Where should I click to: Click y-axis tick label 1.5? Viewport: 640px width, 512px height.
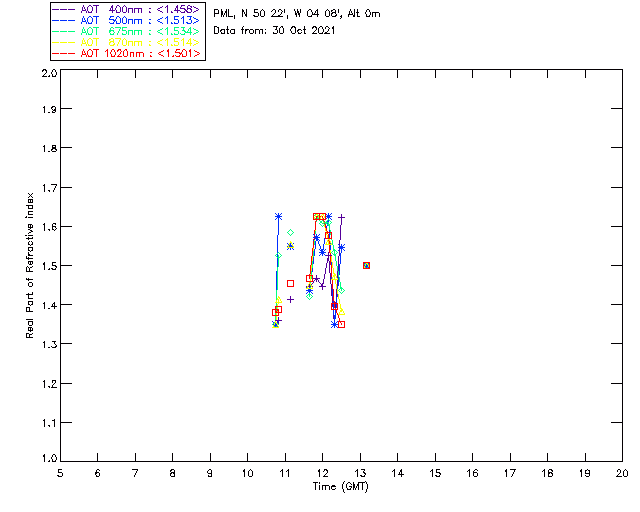click(49, 266)
